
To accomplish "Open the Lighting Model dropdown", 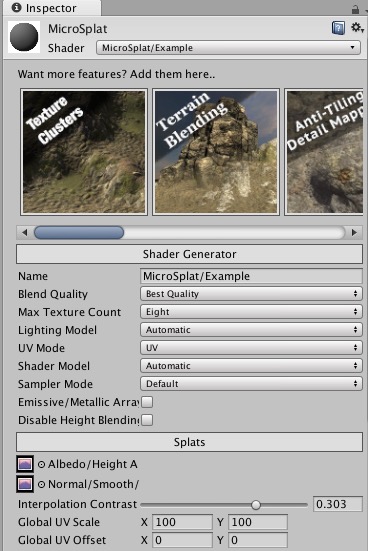I will (251, 330).
